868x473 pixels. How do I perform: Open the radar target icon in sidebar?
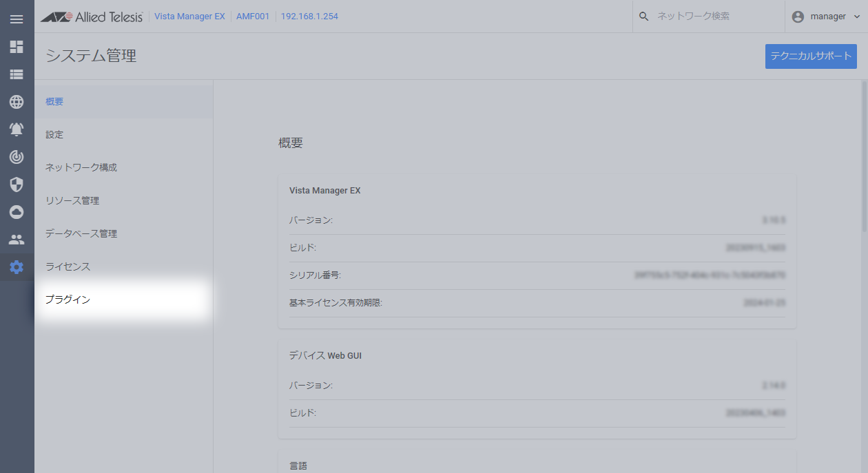pos(17,157)
